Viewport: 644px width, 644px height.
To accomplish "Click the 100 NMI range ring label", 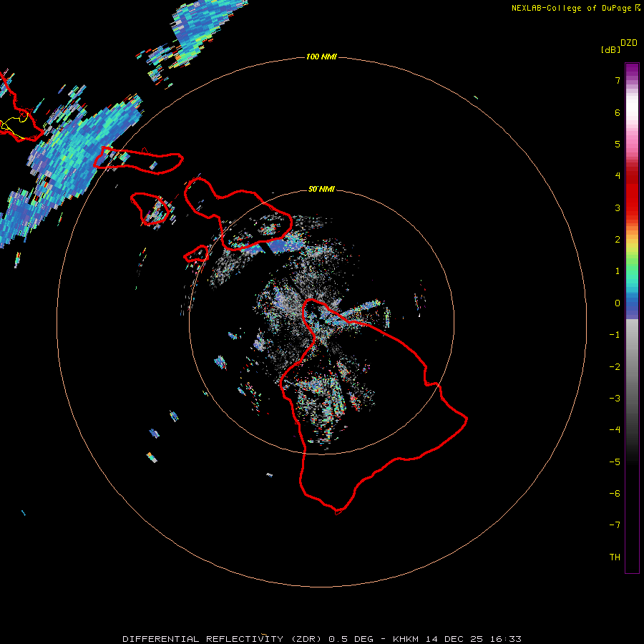I will [x=321, y=57].
